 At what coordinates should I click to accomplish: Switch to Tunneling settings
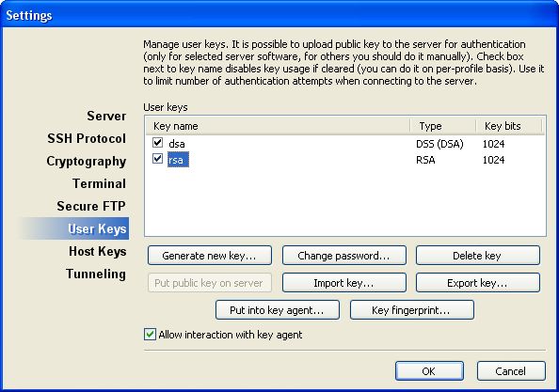pos(96,274)
